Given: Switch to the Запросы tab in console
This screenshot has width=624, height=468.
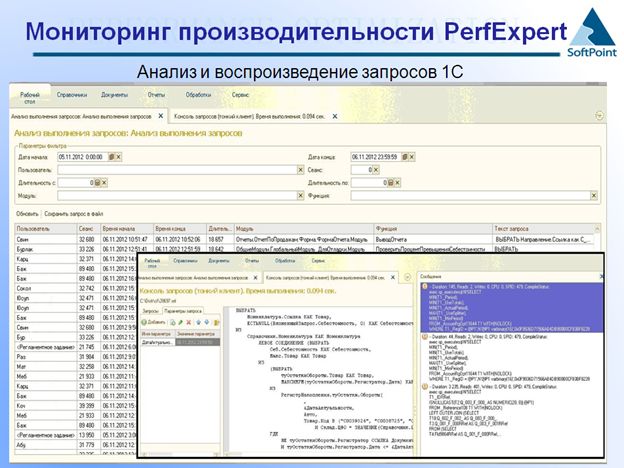Looking at the screenshot, I should click(x=151, y=311).
